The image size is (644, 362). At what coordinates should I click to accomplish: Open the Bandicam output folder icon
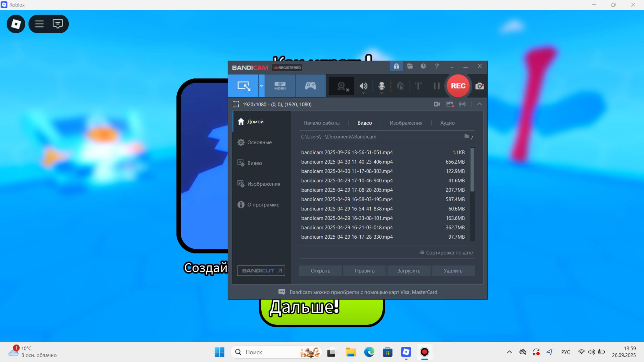pos(410,66)
